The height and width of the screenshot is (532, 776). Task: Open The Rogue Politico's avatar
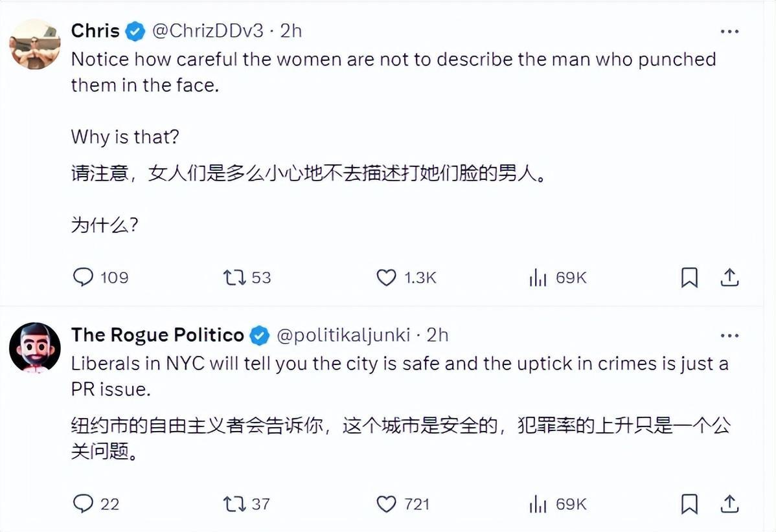tap(35, 348)
